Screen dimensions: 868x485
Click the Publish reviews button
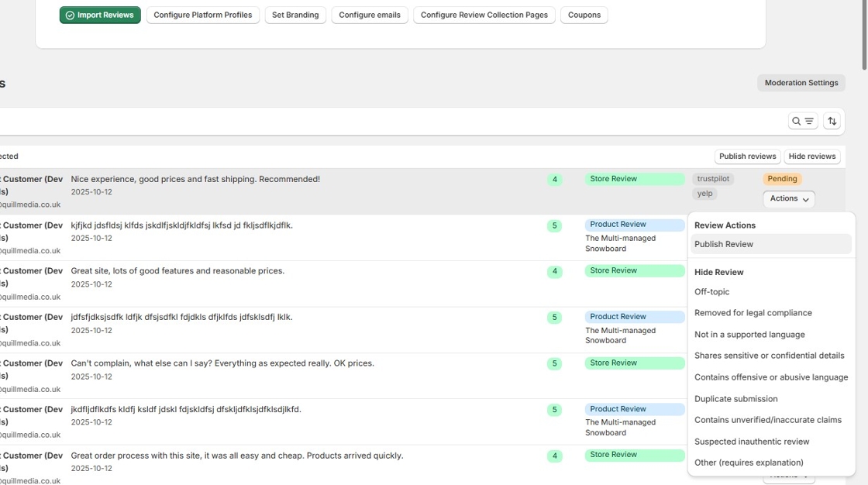(x=747, y=156)
